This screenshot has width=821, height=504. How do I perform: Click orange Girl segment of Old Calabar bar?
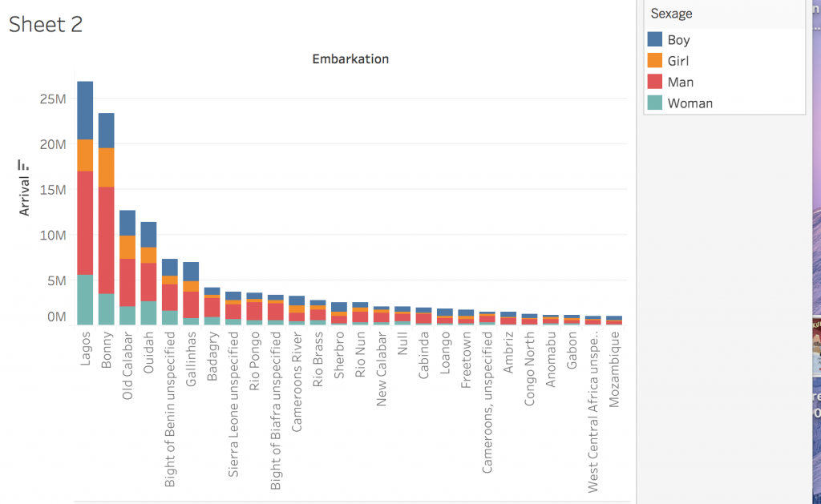(x=127, y=247)
